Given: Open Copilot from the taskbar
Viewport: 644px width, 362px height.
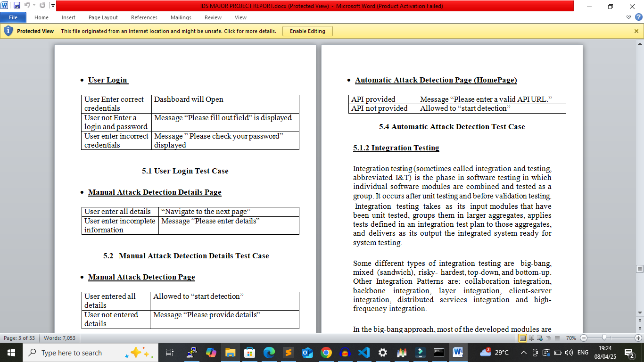Looking at the screenshot, I should point(211,353).
